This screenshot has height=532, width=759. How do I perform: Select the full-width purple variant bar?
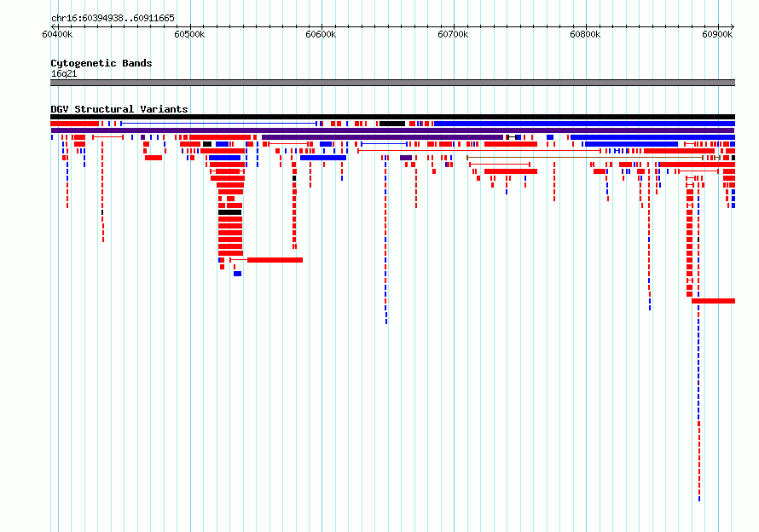pos(392,130)
